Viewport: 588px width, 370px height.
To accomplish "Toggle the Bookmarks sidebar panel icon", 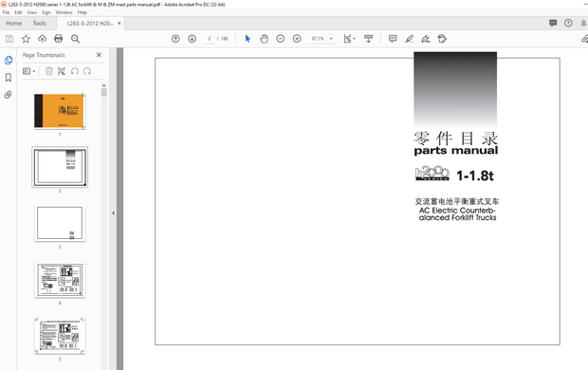I will (9, 77).
